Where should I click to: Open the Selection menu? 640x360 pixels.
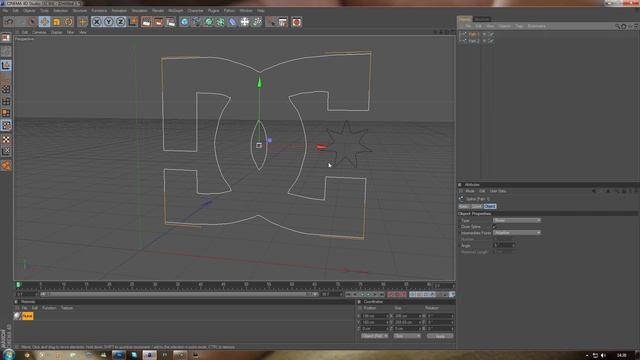click(x=60, y=11)
